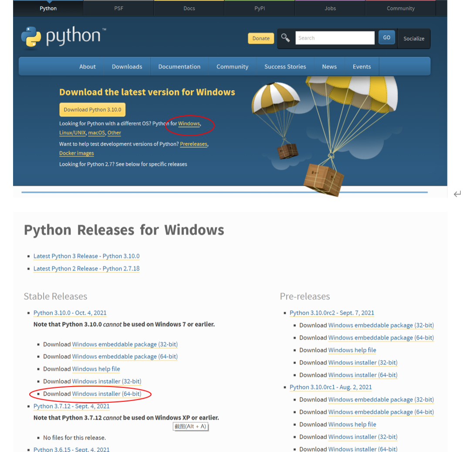This screenshot has width=476, height=452.
Task: Open Community in the blue navigation bar
Action: [x=232, y=67]
